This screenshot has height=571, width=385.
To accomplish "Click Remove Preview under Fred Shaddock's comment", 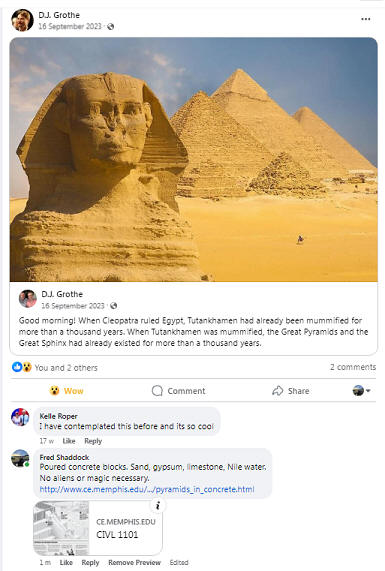I will pos(134,563).
